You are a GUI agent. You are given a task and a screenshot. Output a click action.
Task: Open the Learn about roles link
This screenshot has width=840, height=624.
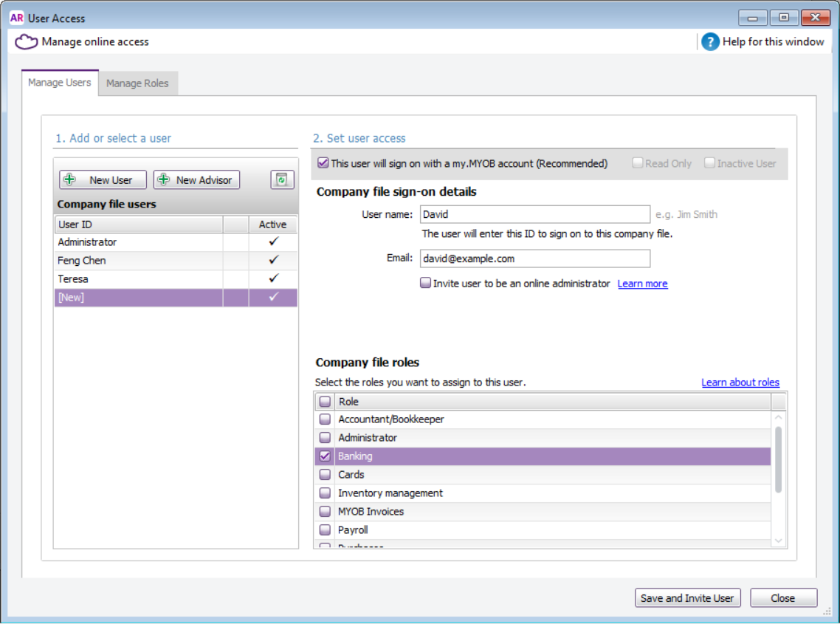click(x=740, y=383)
